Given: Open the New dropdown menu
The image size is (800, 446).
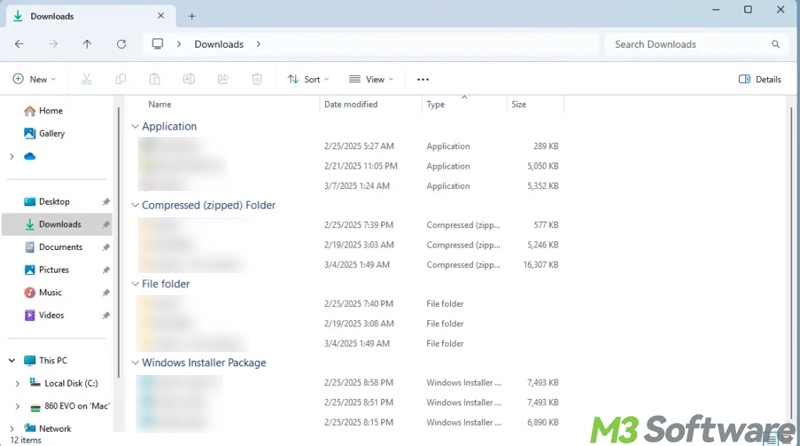Looking at the screenshot, I should 34,79.
